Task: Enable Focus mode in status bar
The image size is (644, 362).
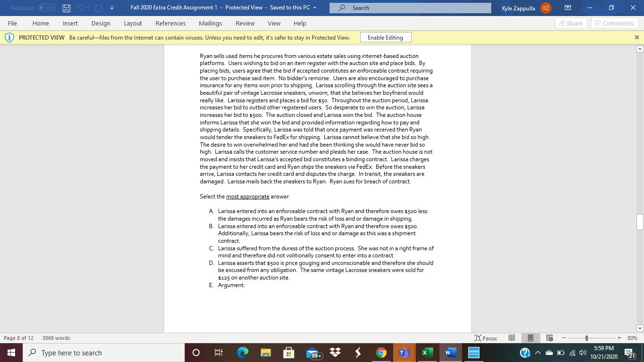Action: pyautogui.click(x=486, y=338)
